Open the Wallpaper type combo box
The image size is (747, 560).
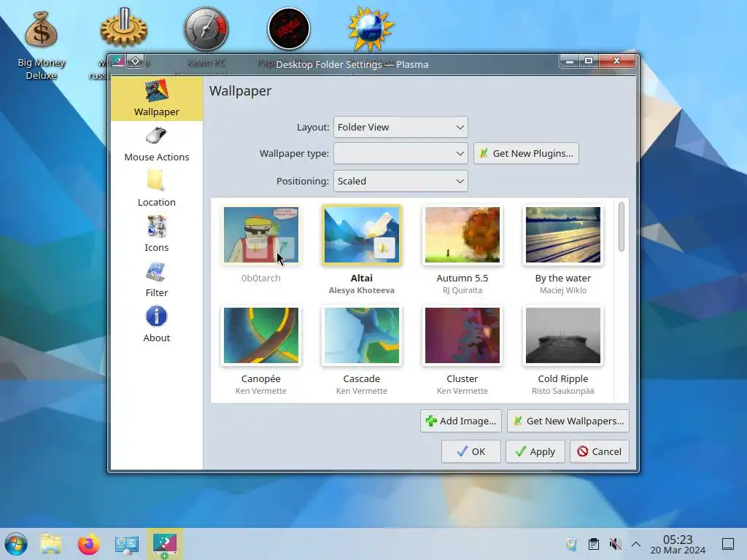click(400, 153)
